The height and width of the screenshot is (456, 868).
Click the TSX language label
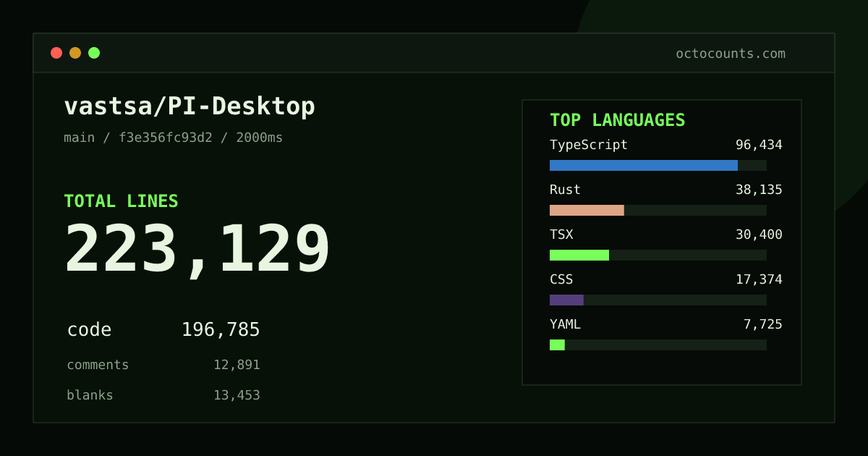pyautogui.click(x=561, y=235)
